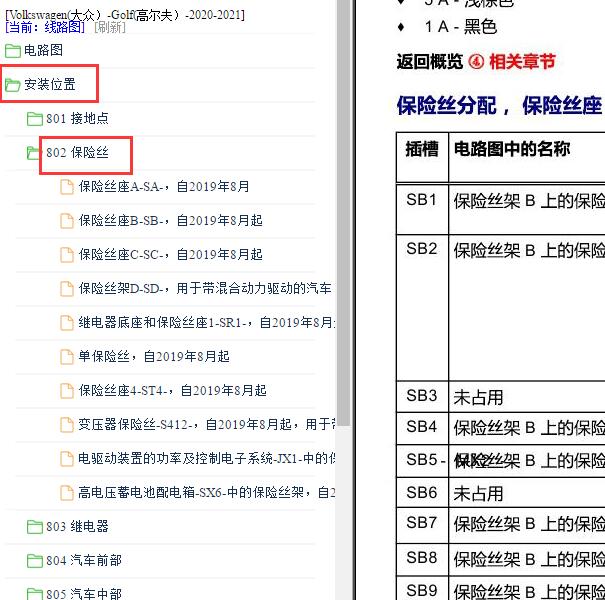Open document 电驱动装置的功率及控制电子系统-JX1-
This screenshot has width=605, height=600.
click(206, 458)
